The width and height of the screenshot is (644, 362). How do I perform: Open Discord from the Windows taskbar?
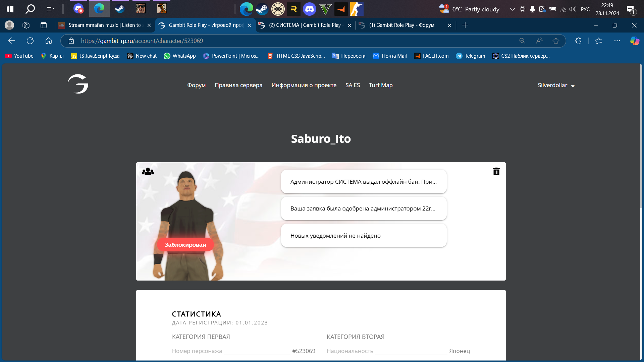click(x=309, y=9)
